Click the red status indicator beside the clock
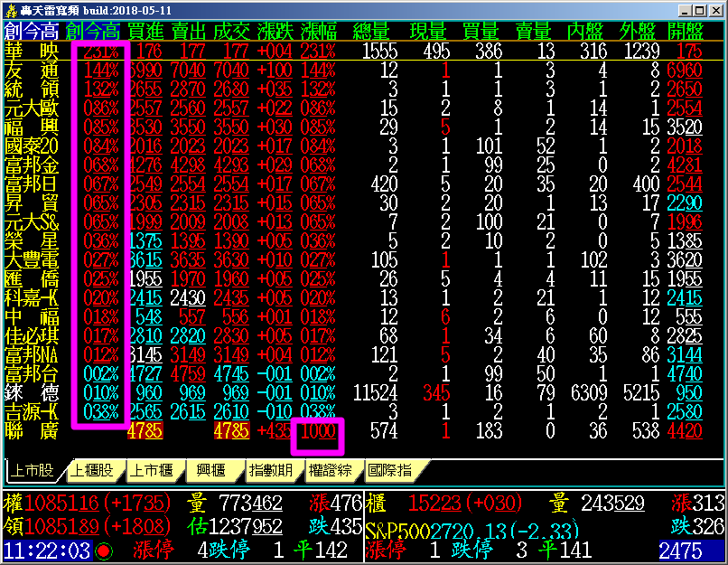The height and width of the screenshot is (565, 728). (103, 551)
